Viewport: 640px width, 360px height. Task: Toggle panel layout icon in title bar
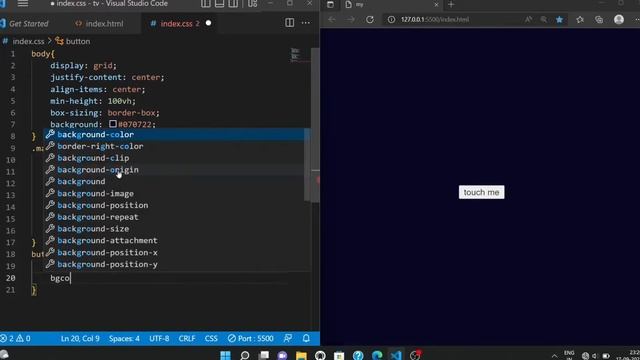point(220,4)
